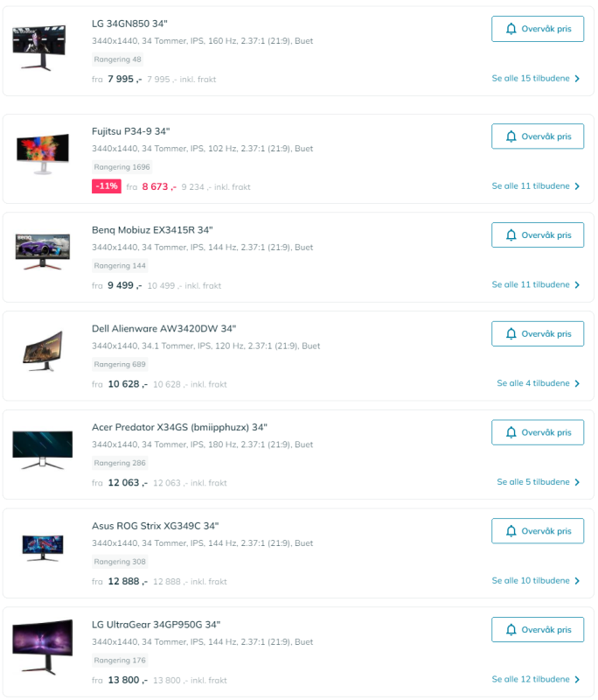Viewport: 598px width, 700px height.
Task: Click the 'Rangering 48' tag on LG 34GN850
Action: coord(118,59)
